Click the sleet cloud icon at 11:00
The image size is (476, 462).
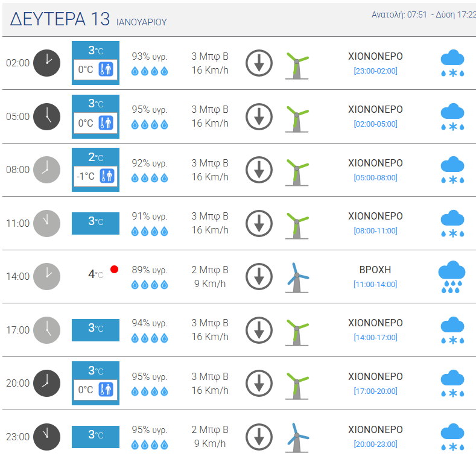tap(452, 224)
